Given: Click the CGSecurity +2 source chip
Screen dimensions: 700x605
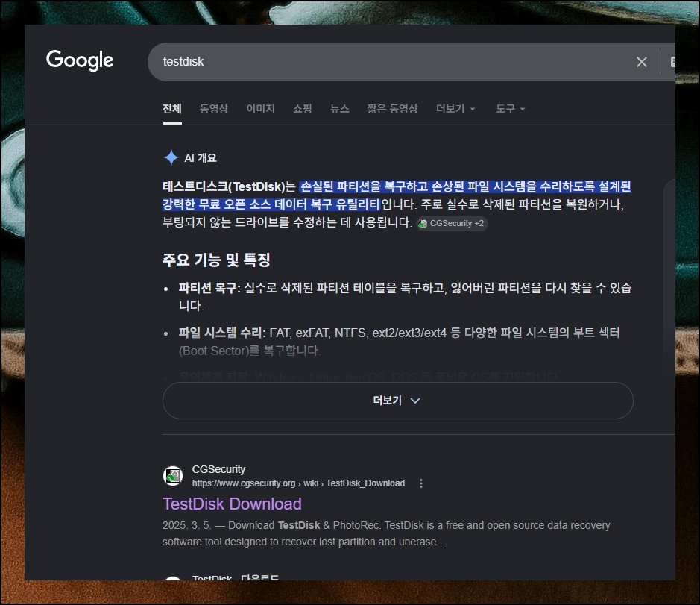Looking at the screenshot, I should tap(452, 223).
